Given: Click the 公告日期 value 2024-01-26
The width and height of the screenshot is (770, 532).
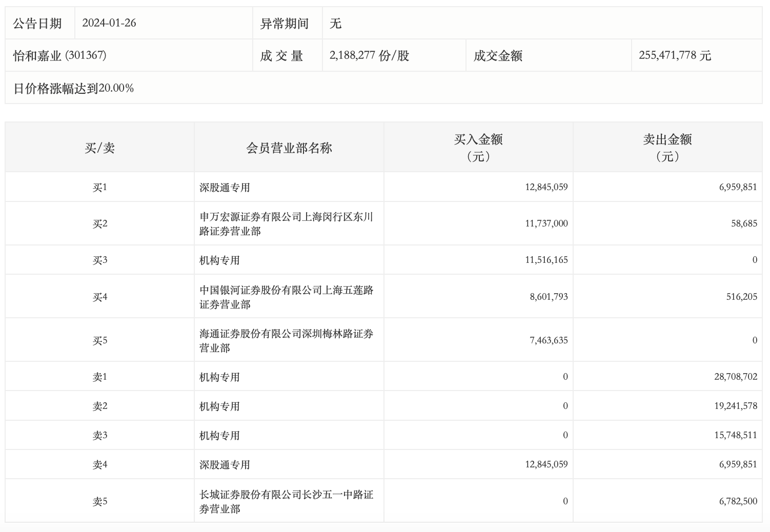Looking at the screenshot, I should pos(109,23).
